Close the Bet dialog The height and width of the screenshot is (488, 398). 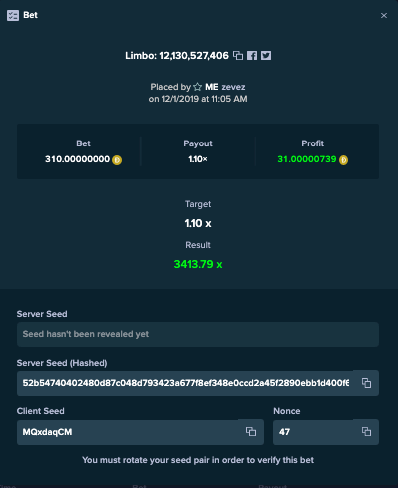(x=384, y=16)
